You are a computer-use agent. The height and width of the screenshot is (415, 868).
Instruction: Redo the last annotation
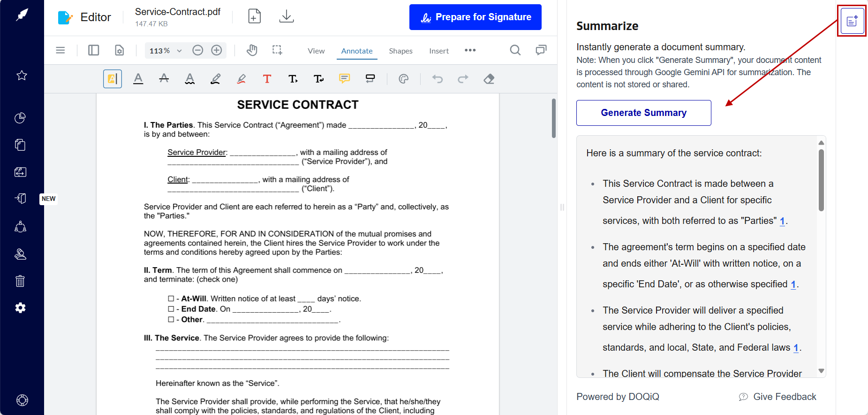coord(463,79)
